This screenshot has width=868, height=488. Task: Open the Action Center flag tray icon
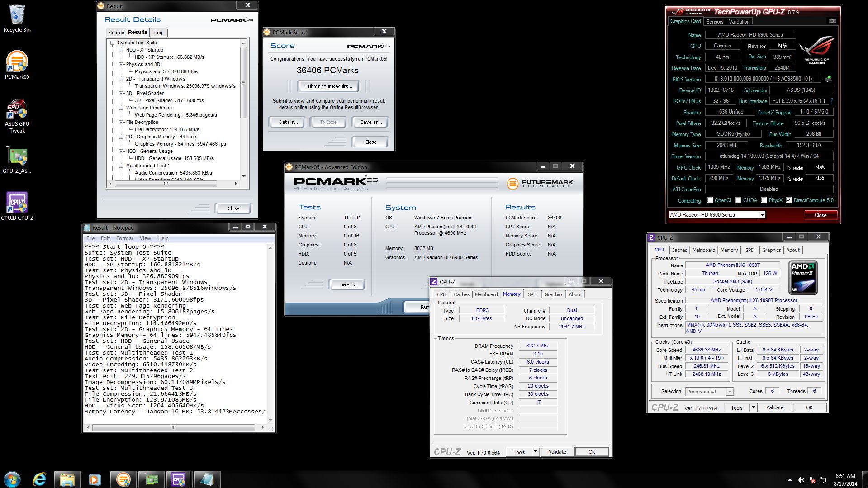pos(812,480)
